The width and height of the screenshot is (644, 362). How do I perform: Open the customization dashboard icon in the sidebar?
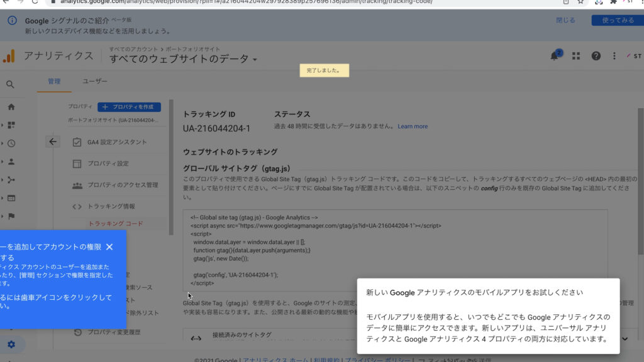[11, 125]
